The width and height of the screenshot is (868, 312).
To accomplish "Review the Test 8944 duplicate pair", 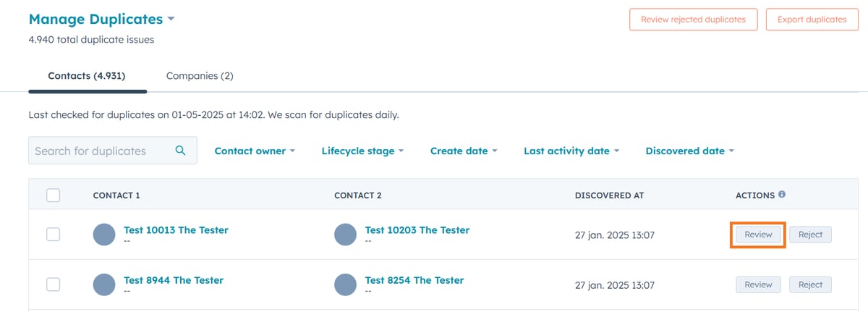I will 759,284.
